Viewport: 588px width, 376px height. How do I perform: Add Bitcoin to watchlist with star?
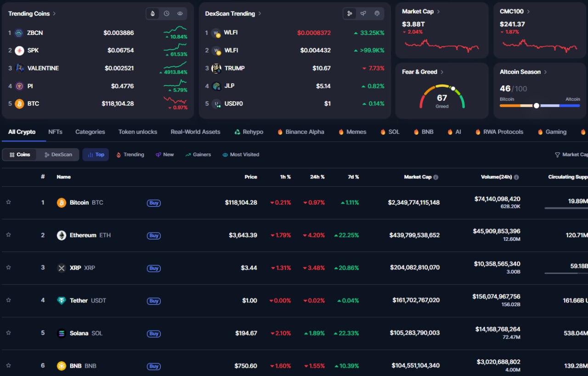[x=8, y=202]
